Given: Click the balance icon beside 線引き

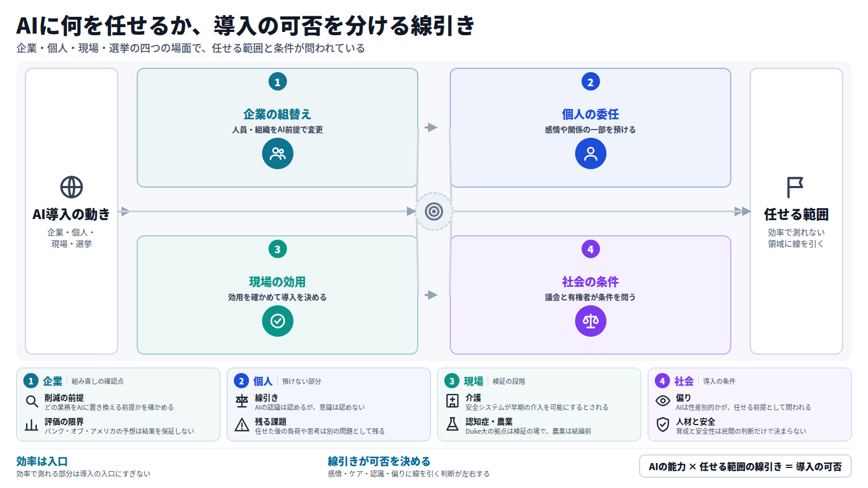Looking at the screenshot, I should pyautogui.click(x=242, y=401).
